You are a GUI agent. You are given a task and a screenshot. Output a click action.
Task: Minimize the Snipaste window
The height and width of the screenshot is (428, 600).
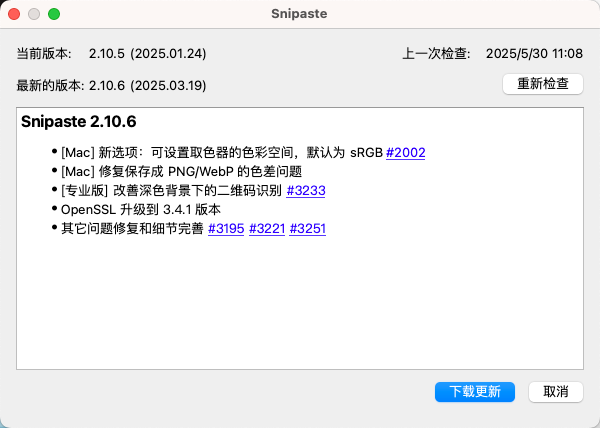click(x=34, y=15)
